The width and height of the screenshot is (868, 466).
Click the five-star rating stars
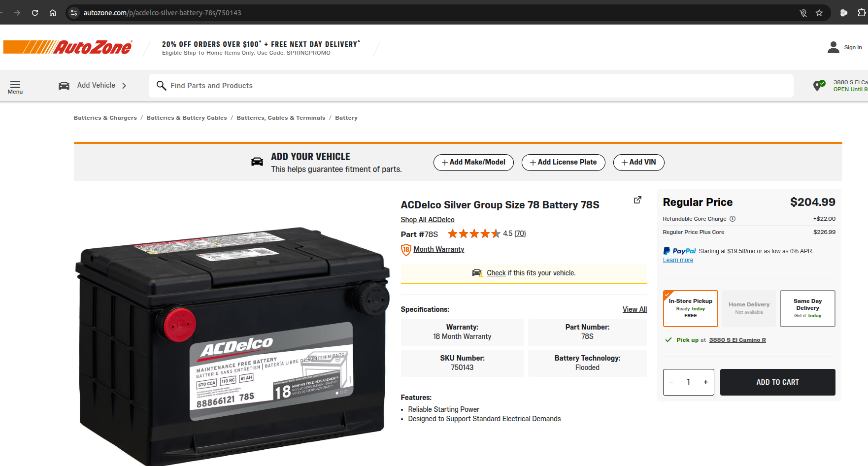click(x=474, y=233)
